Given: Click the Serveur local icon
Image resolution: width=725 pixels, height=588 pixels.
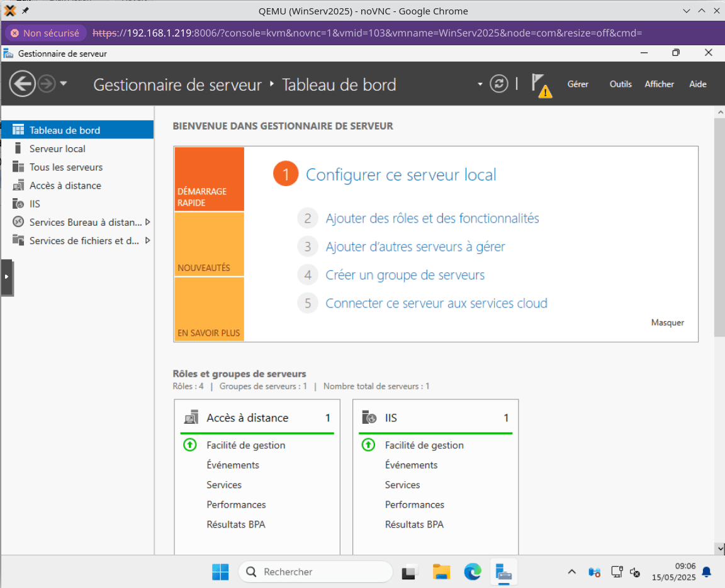Looking at the screenshot, I should (x=18, y=148).
